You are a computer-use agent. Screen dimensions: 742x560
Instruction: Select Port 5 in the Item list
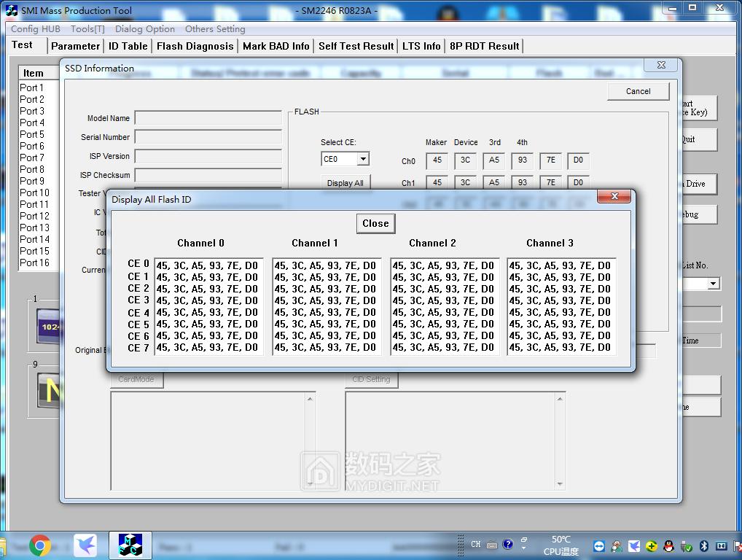(x=32, y=134)
